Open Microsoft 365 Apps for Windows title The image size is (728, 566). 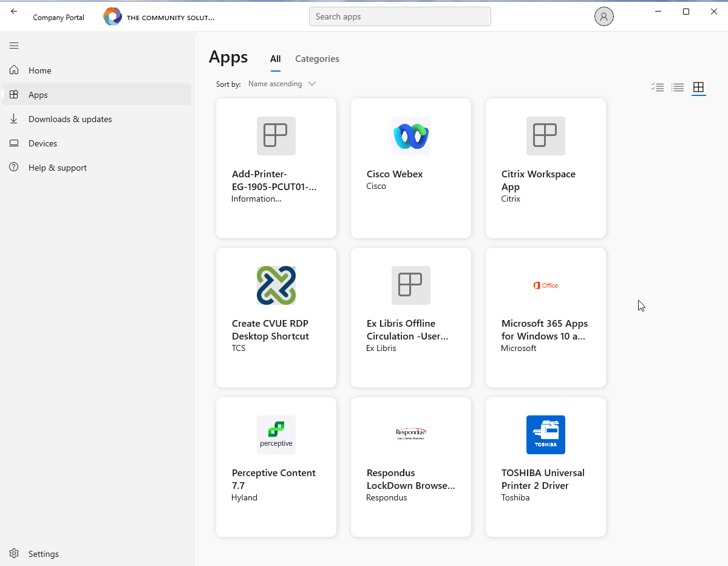(x=545, y=330)
